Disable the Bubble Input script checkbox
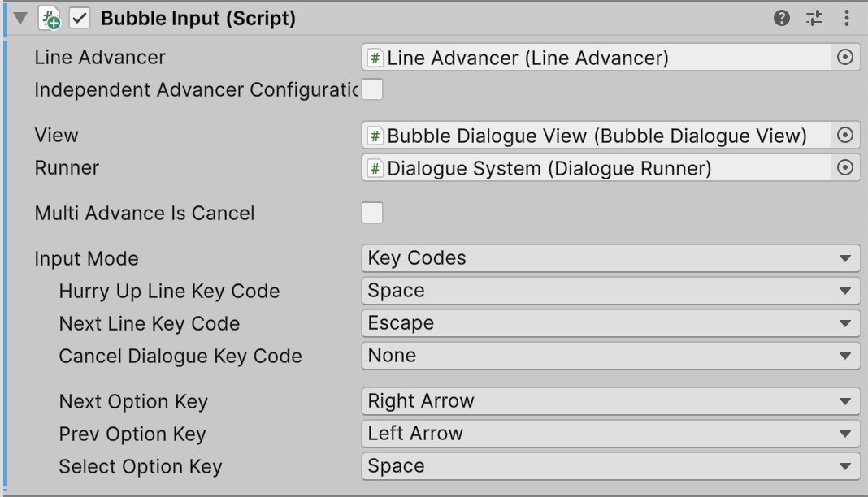868x497 pixels. pos(80,19)
